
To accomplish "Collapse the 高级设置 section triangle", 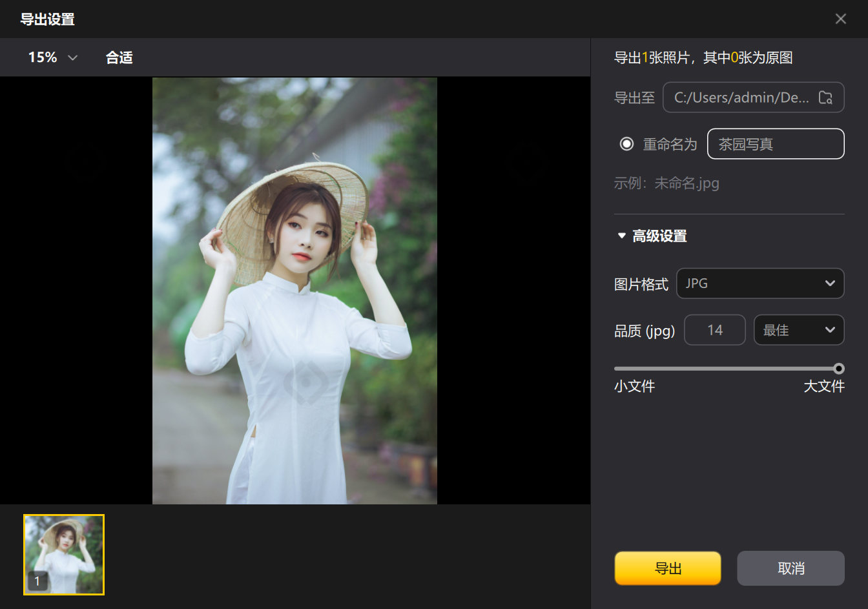I will click(x=621, y=236).
